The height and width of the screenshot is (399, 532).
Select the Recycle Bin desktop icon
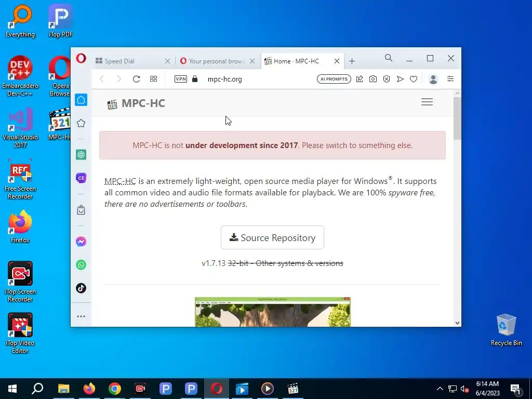click(x=506, y=330)
